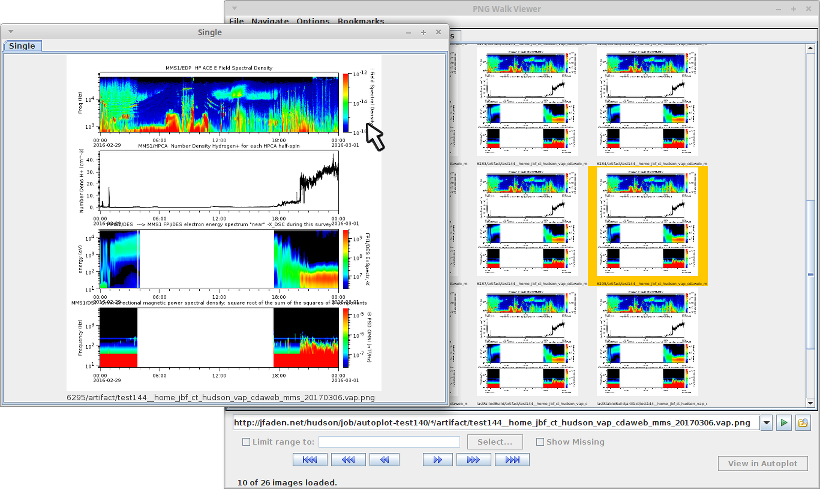Screen dimensions: 820x489
Task: Click the green play/go button beside URL
Action: tap(785, 423)
